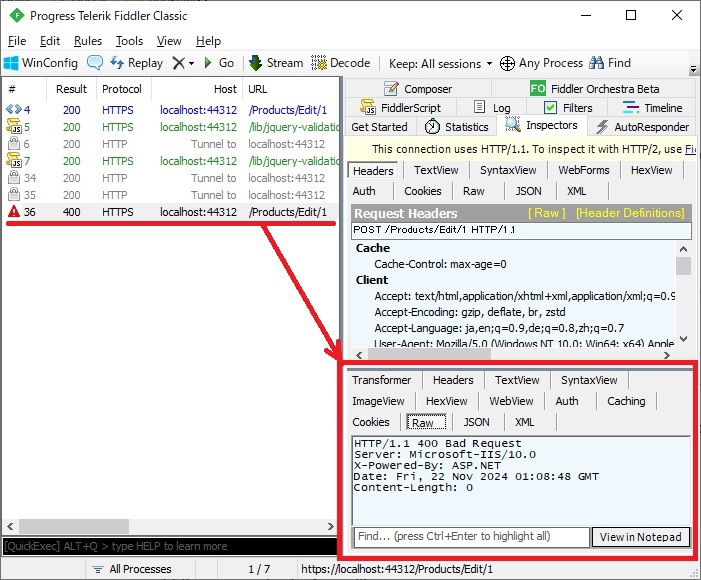Toggle Stream mode in toolbar
Viewport: 701px width, 580px height.
pos(276,63)
